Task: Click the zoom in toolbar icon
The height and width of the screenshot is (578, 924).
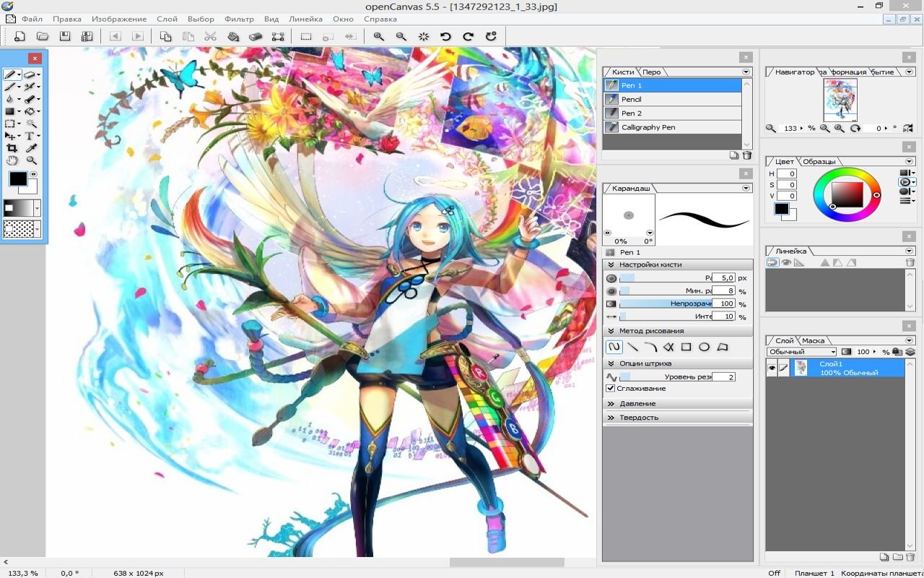Action: (378, 36)
